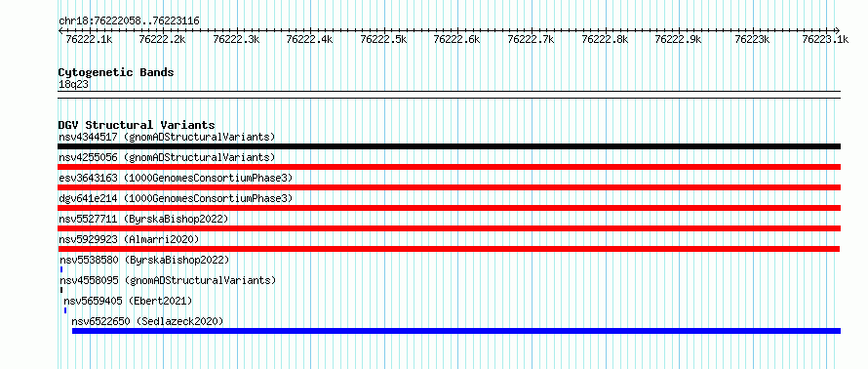This screenshot has width=868, height=369.
Task: Click the Cytogenetic Bands track heading
Action: coord(116,72)
